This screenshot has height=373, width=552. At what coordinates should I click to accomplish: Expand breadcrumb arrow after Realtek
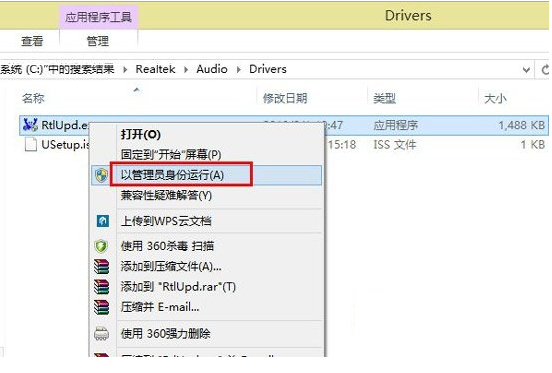coord(186,70)
